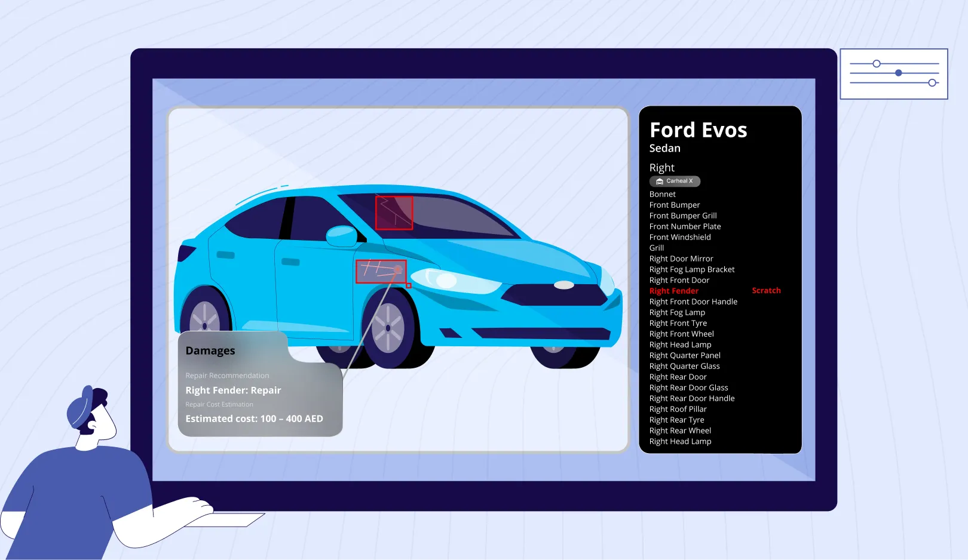The height and width of the screenshot is (560, 968).
Task: Select Front Bumper Grill entry
Action: tap(683, 216)
